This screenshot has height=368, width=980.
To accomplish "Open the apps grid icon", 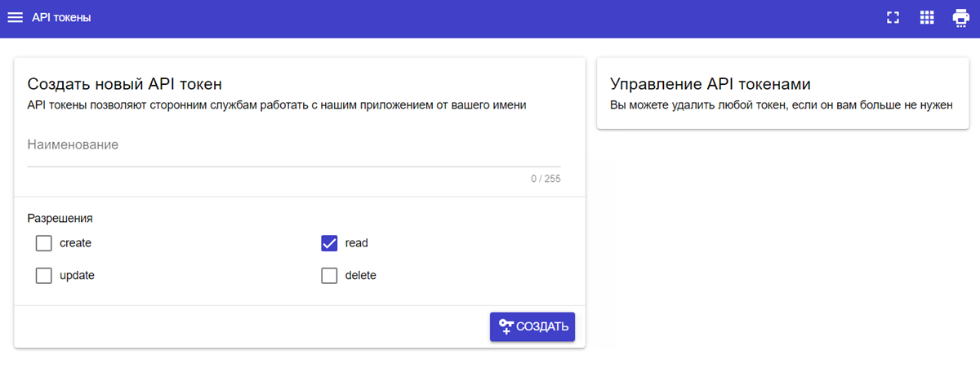I will (x=926, y=18).
